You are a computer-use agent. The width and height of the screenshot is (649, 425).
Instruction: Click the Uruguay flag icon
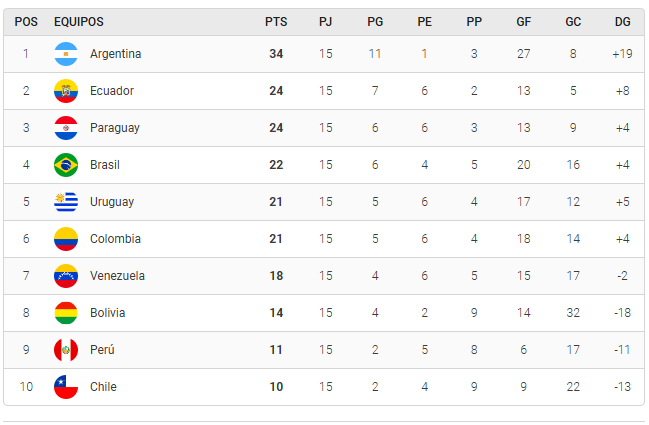coord(66,202)
